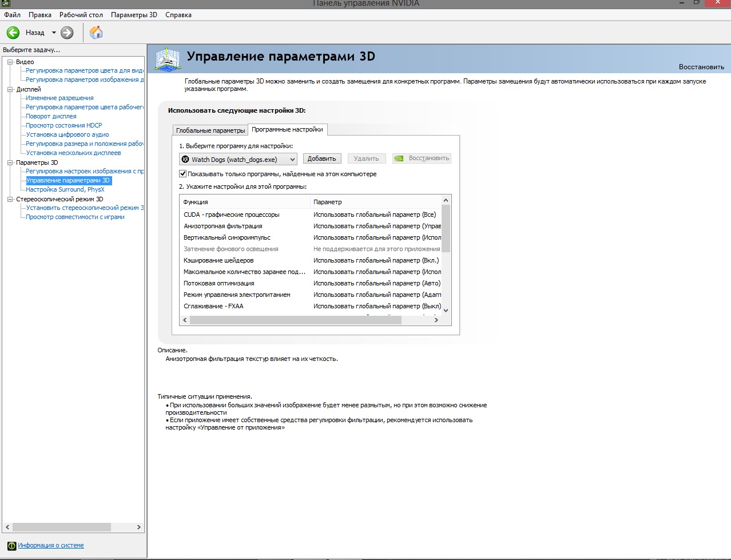Open Регулировка параметров цвета рабочего стола
731x560 pixels.
click(x=85, y=108)
